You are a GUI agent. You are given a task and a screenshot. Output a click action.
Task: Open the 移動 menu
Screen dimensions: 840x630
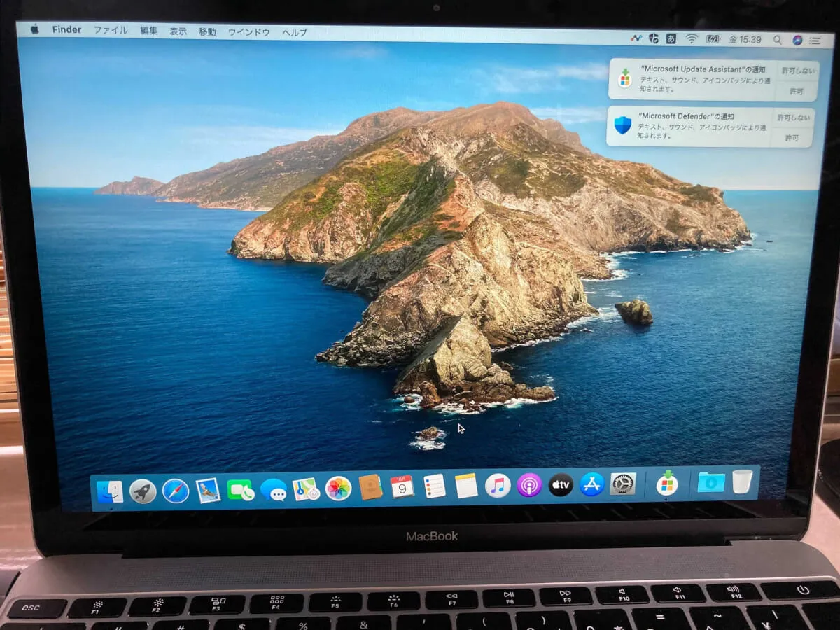click(x=207, y=31)
